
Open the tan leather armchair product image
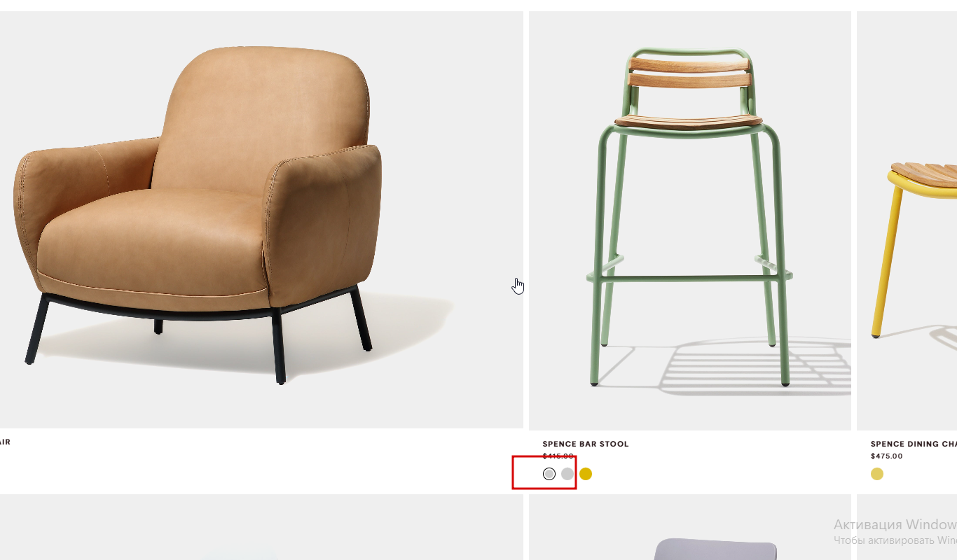(x=261, y=220)
